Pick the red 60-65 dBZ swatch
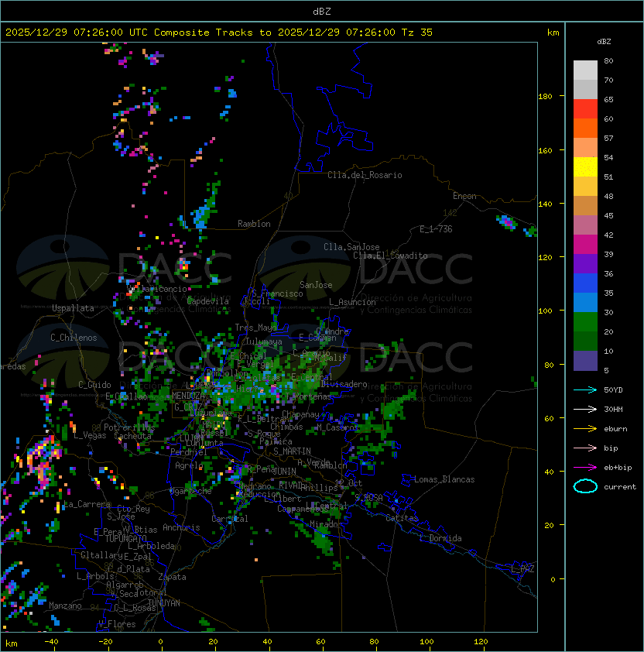This screenshot has width=644, height=652. click(x=585, y=109)
